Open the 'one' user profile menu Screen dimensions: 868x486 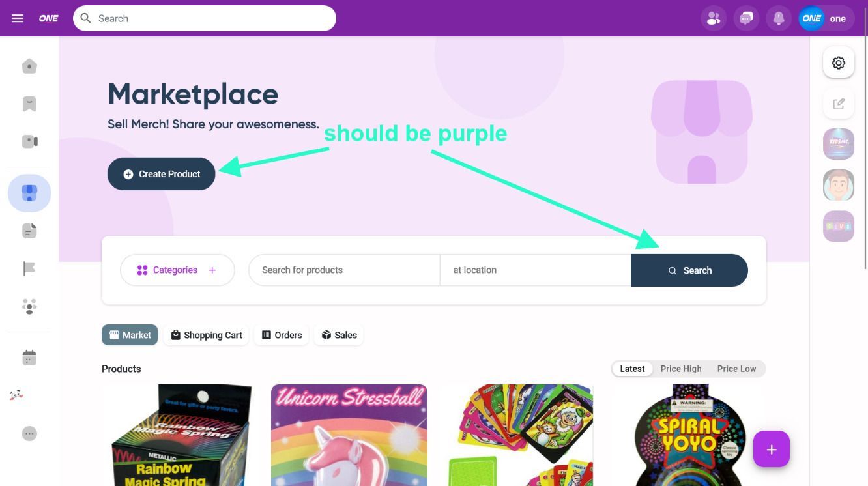coord(826,18)
